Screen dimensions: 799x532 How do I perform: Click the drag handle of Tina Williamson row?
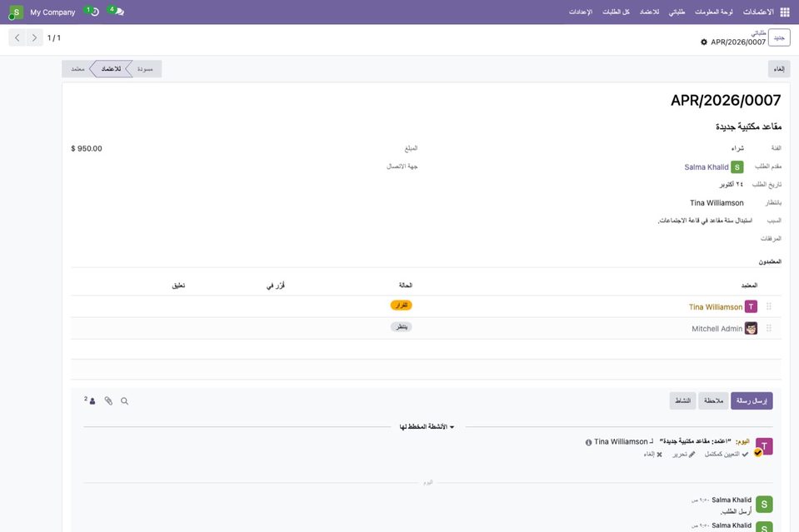click(769, 306)
